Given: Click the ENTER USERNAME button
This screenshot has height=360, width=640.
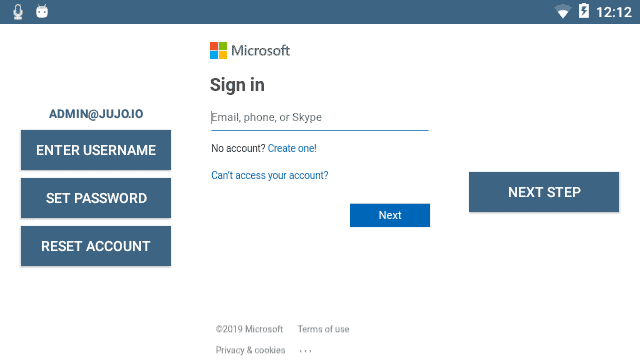Looking at the screenshot, I should [96, 150].
